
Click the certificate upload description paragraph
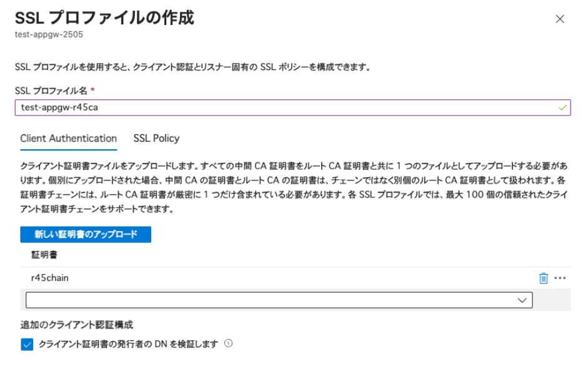tap(294, 187)
